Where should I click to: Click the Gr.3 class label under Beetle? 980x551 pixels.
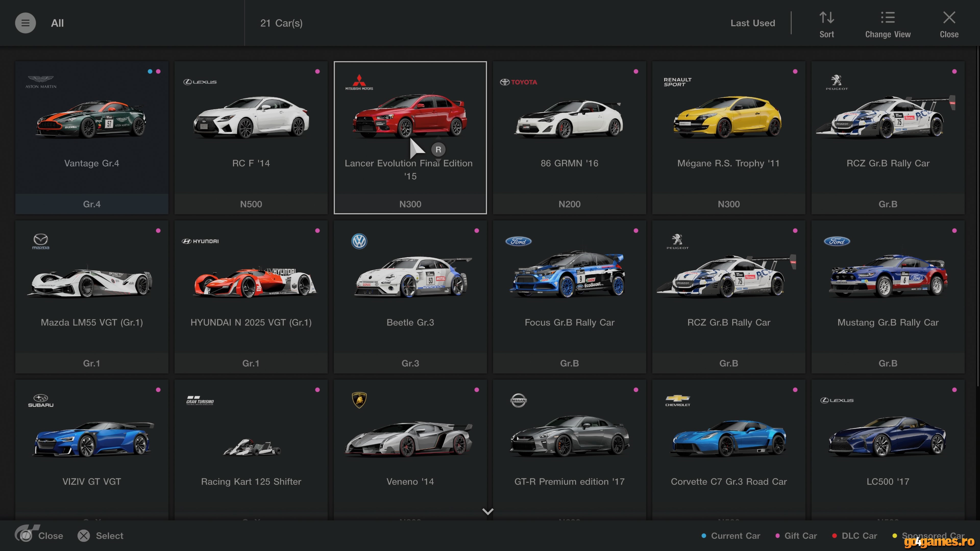pyautogui.click(x=410, y=363)
